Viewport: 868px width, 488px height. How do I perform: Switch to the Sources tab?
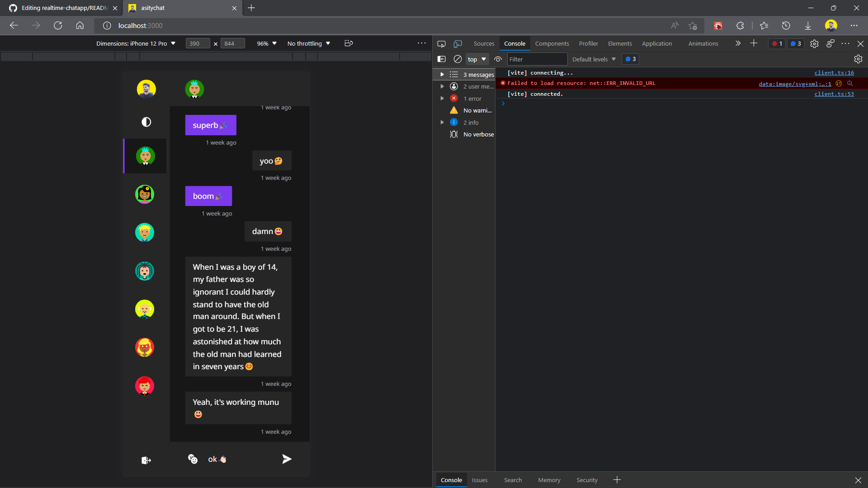point(484,43)
